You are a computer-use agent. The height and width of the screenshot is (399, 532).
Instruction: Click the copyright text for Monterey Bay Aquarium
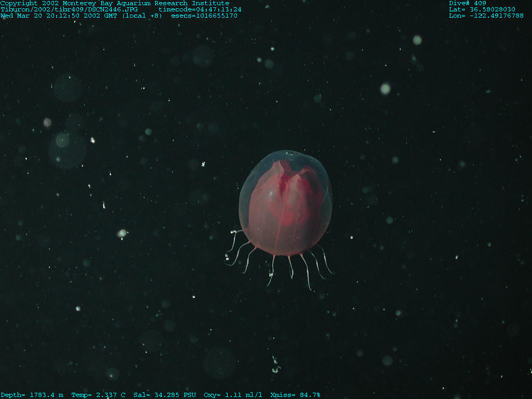pos(115,3)
